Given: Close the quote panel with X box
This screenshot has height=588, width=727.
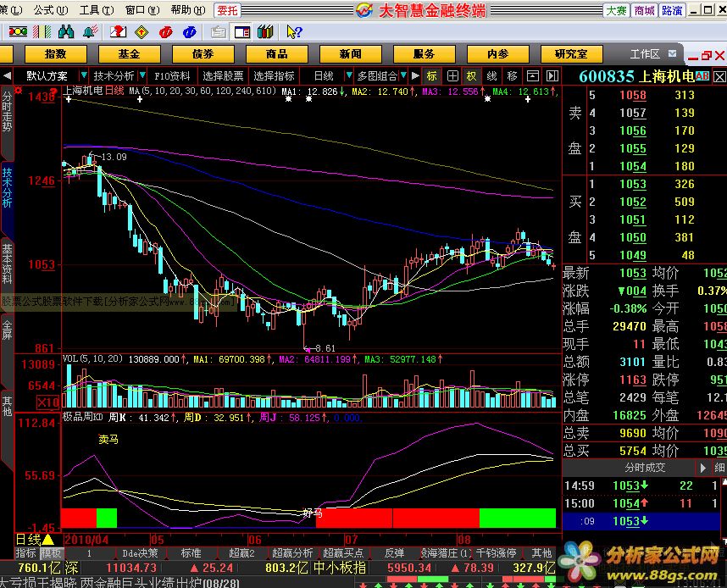Looking at the screenshot, I should pos(719,76).
